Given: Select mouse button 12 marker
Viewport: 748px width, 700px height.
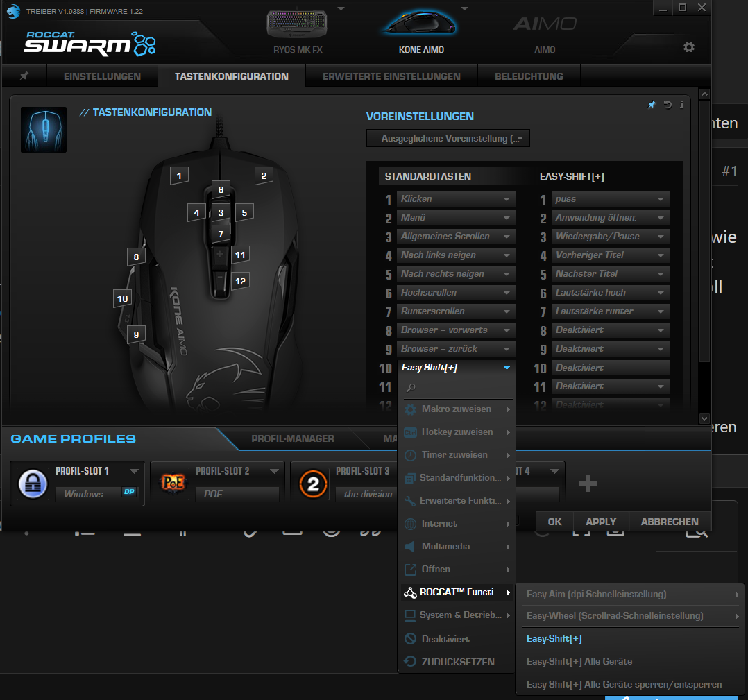Looking at the screenshot, I should 240,281.
